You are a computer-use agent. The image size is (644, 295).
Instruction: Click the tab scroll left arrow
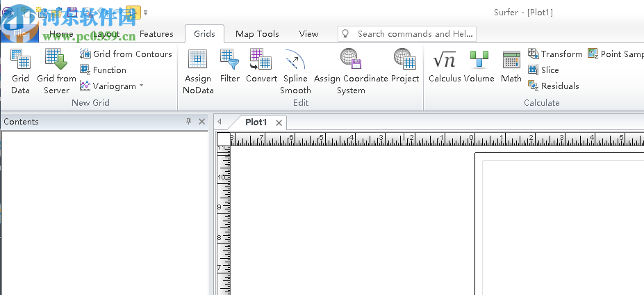pos(220,121)
